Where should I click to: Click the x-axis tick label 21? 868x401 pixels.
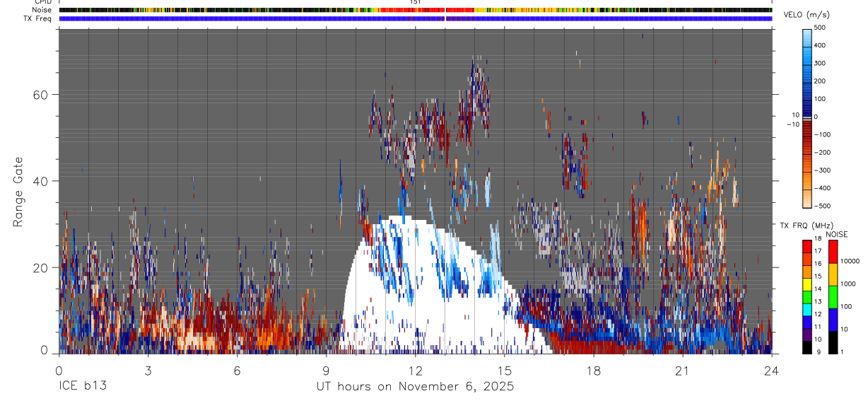click(x=683, y=371)
